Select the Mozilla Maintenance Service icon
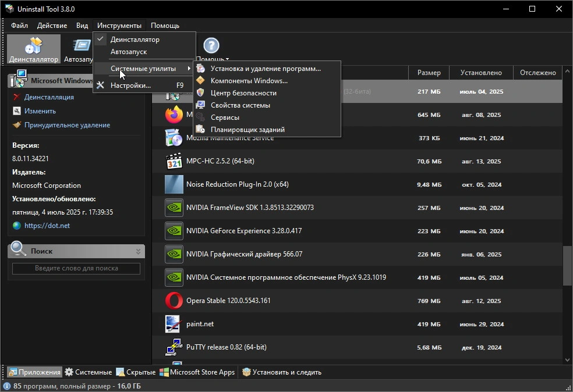This screenshot has height=392, width=573. [174, 138]
